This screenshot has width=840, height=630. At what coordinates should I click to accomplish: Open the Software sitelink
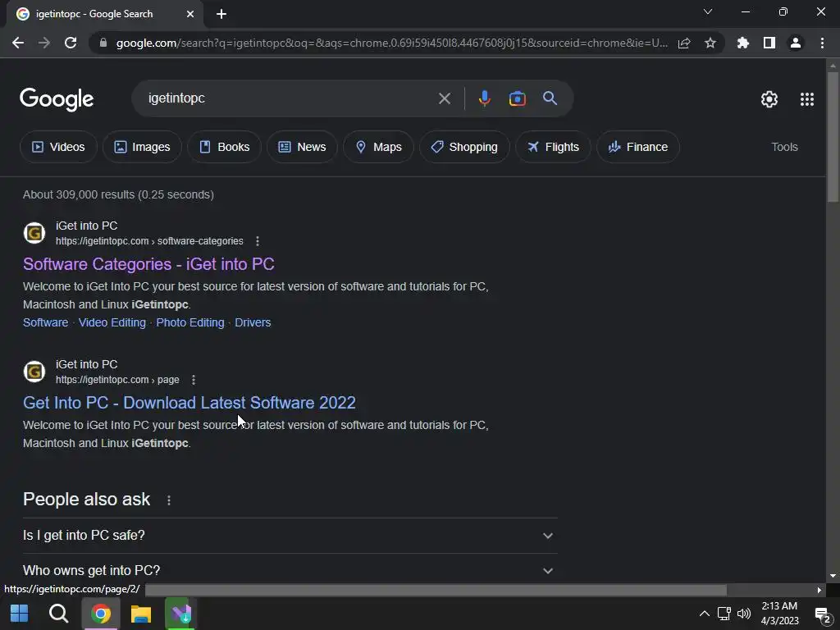pyautogui.click(x=46, y=322)
